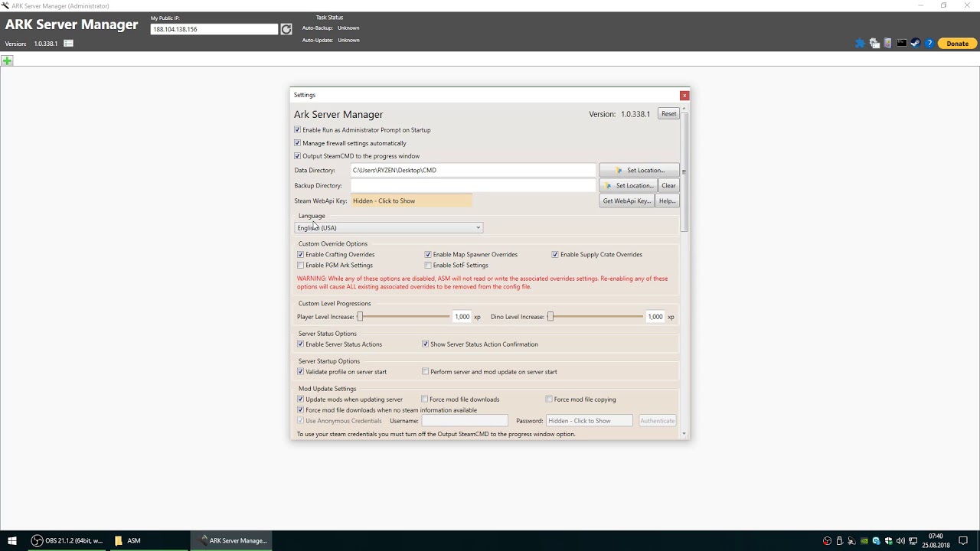Screen dimensions: 980x551
Task: Open the Windows Start menu
Action: 12,540
